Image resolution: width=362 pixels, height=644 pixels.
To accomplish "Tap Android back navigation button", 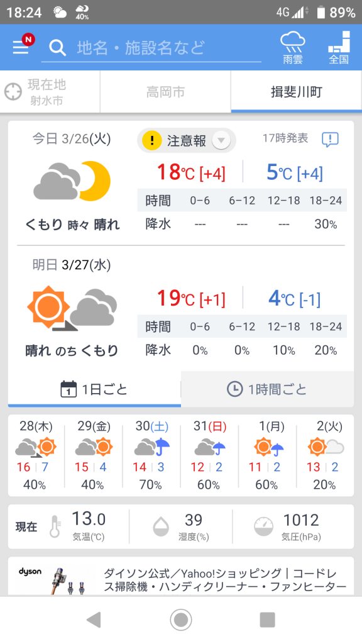I will (94, 619).
